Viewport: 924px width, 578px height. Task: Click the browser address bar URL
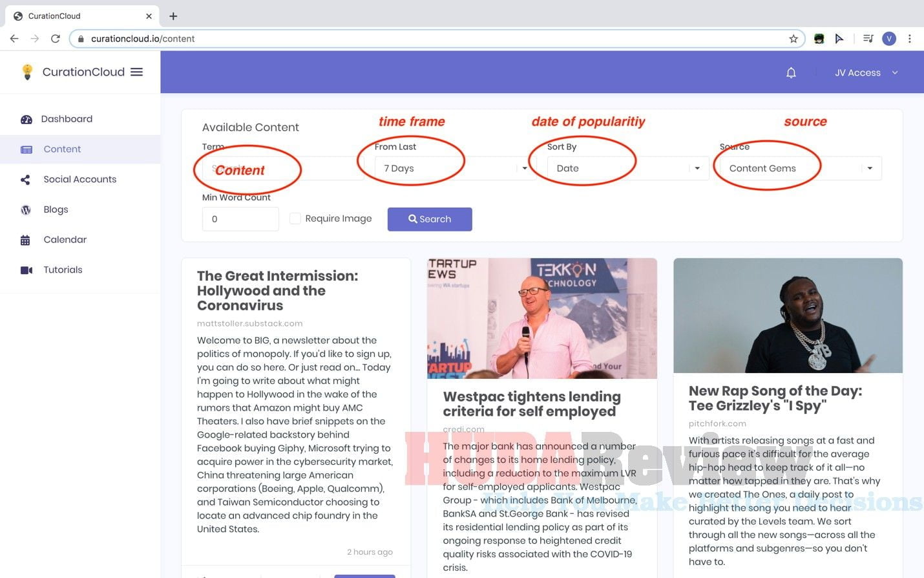143,39
